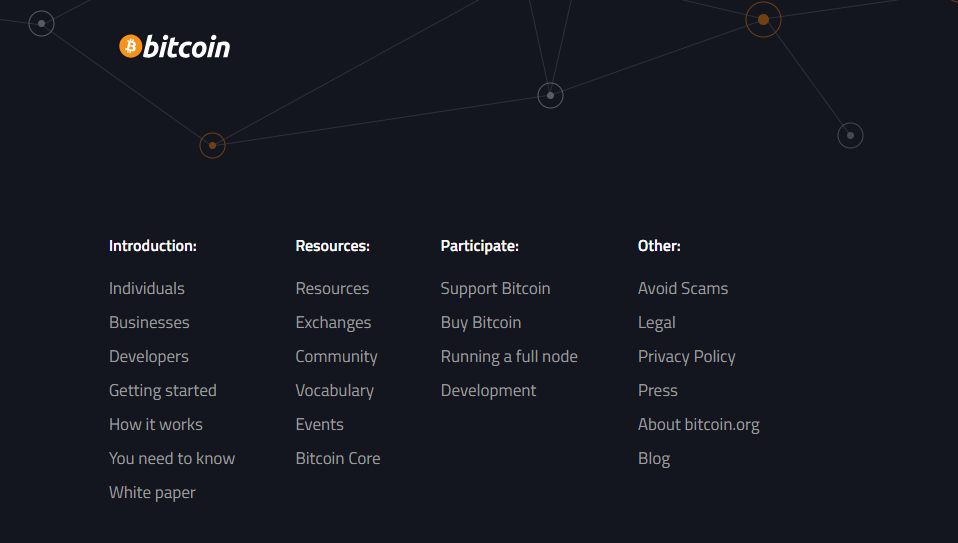Open the Bitcoin Core link
The image size is (958, 543).
tap(338, 458)
